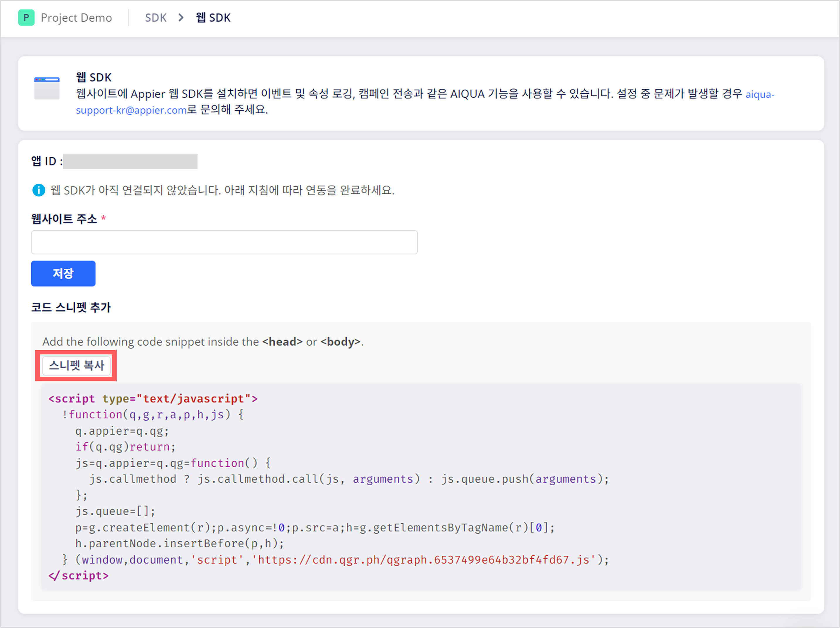Viewport: 840px width, 628px height.
Task: Go to the SDK breadcrumb
Action: click(x=156, y=18)
